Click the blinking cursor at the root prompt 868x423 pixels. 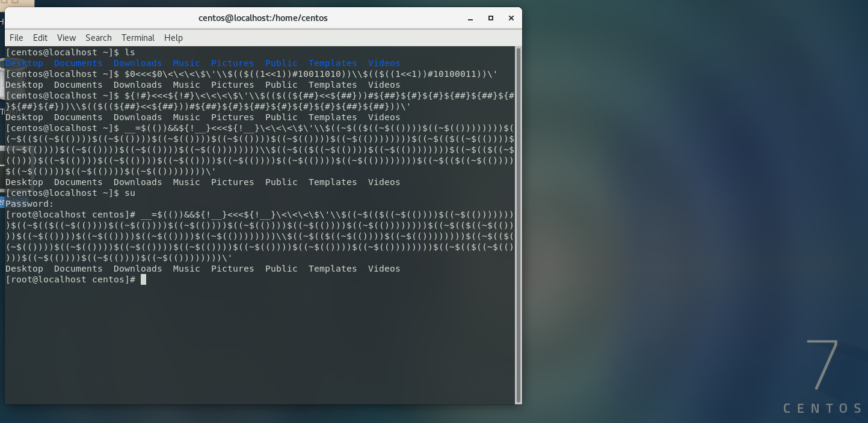[x=143, y=279]
